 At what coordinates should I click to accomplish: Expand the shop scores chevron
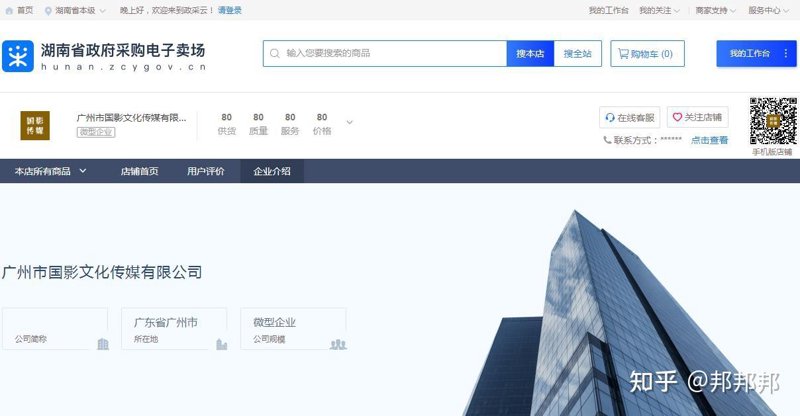click(x=349, y=123)
